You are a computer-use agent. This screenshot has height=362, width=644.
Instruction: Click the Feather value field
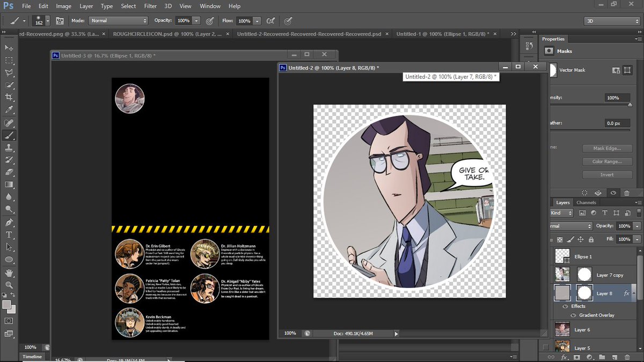tap(617, 123)
